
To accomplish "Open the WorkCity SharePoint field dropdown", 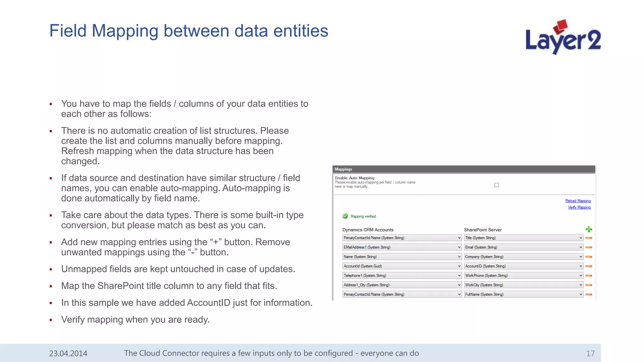I will (524, 285).
